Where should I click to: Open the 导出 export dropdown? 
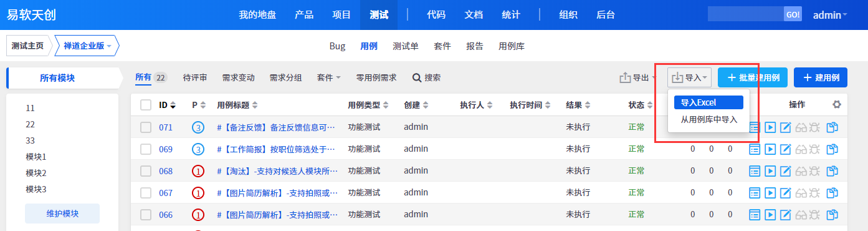(637, 78)
